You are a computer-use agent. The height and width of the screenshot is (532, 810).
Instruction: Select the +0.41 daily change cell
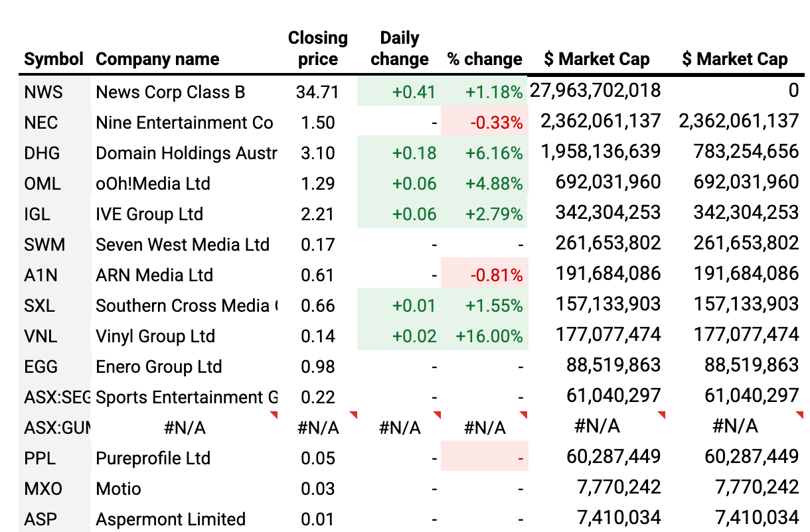399,92
